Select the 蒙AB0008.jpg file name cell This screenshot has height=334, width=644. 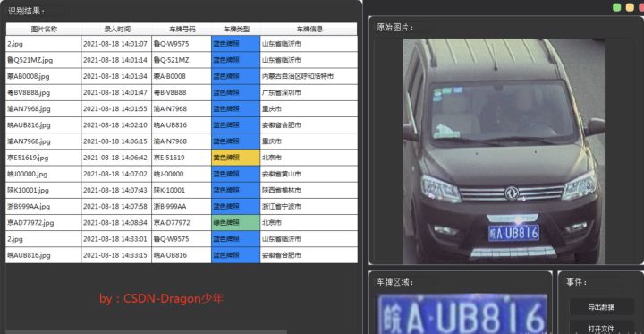[x=44, y=76]
